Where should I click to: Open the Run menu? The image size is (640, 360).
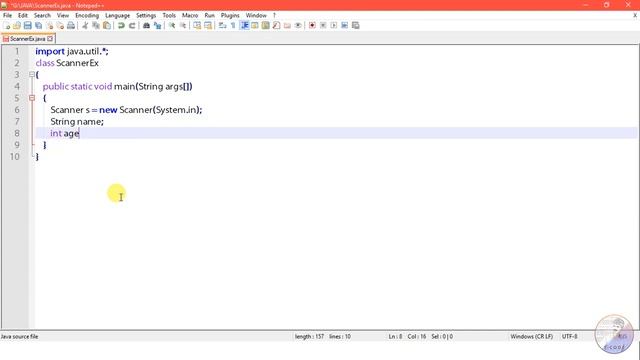tap(209, 15)
